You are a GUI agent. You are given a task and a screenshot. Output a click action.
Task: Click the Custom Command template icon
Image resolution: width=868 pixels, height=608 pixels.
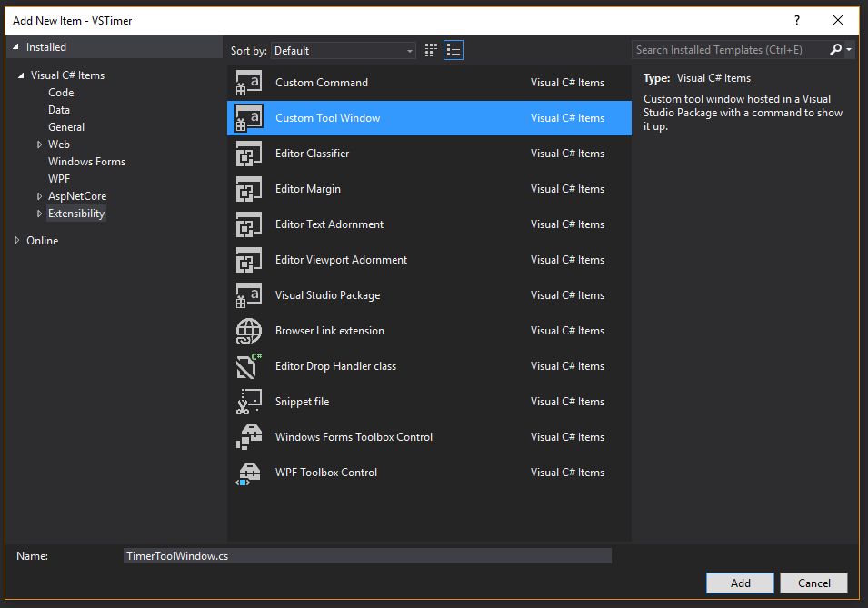click(248, 83)
